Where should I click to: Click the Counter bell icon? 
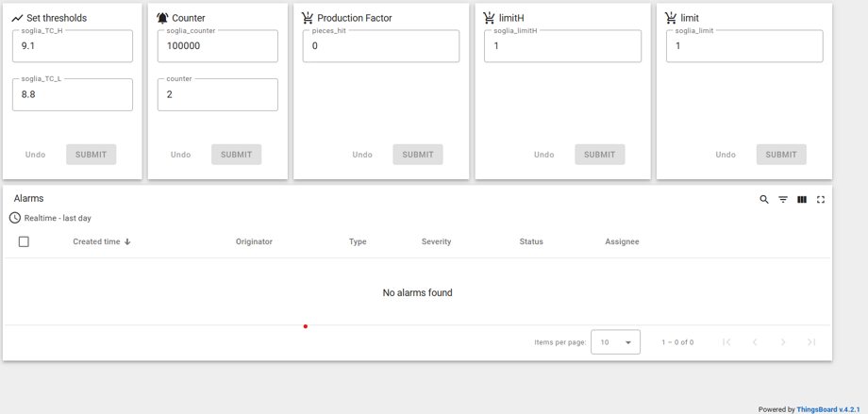[x=162, y=18]
